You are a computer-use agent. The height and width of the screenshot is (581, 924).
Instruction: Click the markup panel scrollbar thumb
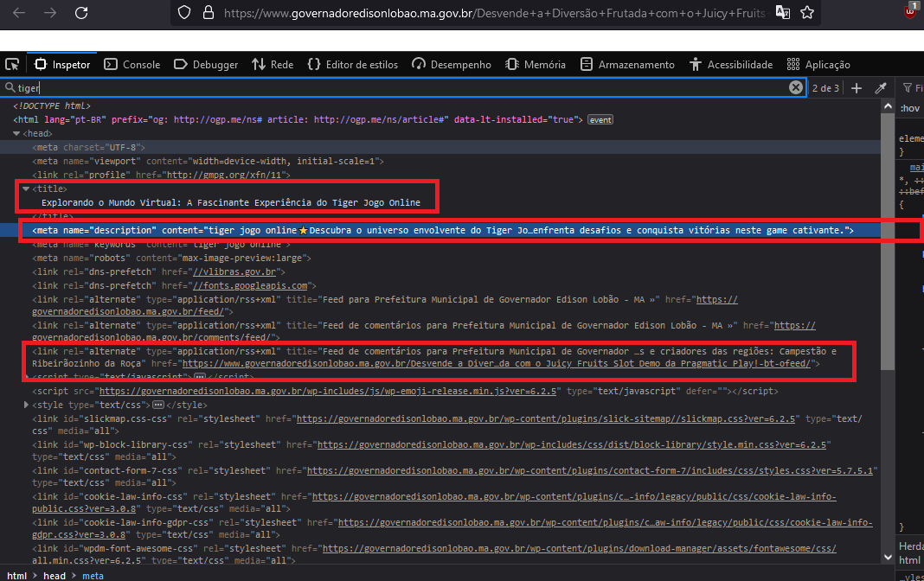[x=888, y=241]
